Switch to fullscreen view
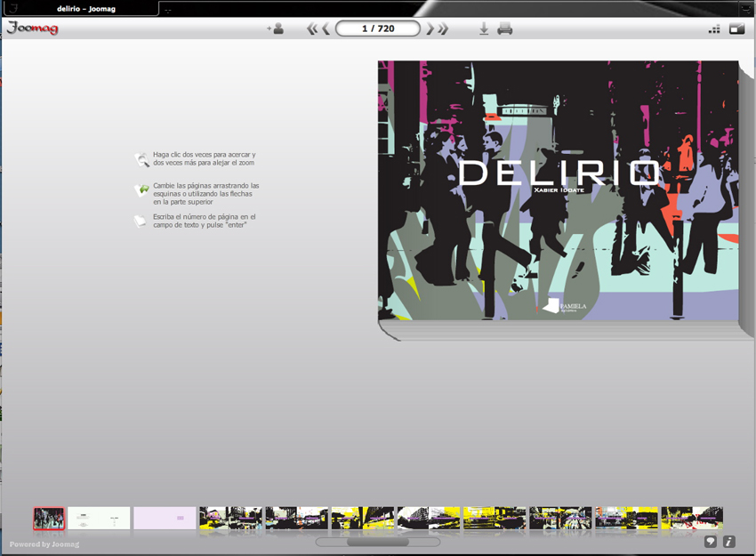This screenshot has height=556, width=756. [x=737, y=29]
